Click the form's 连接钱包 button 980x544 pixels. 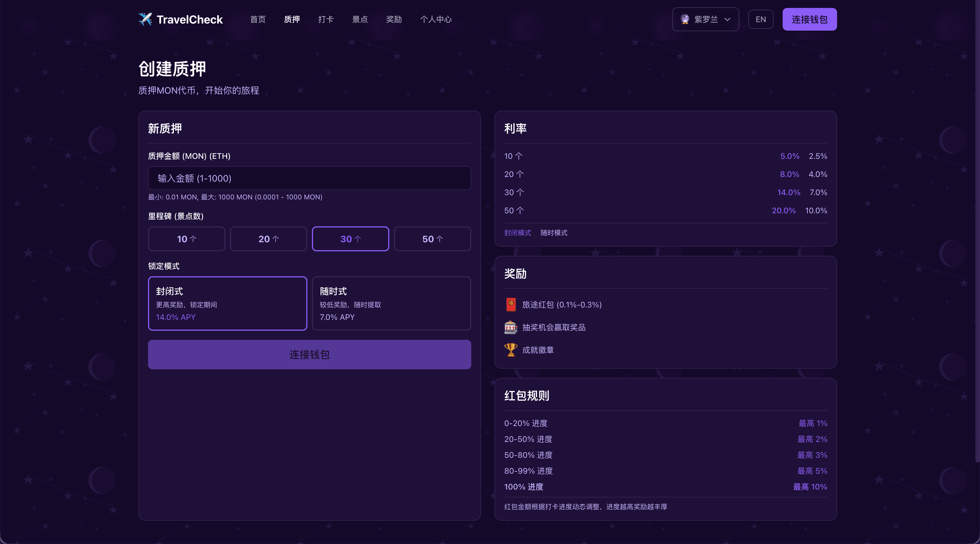point(309,354)
